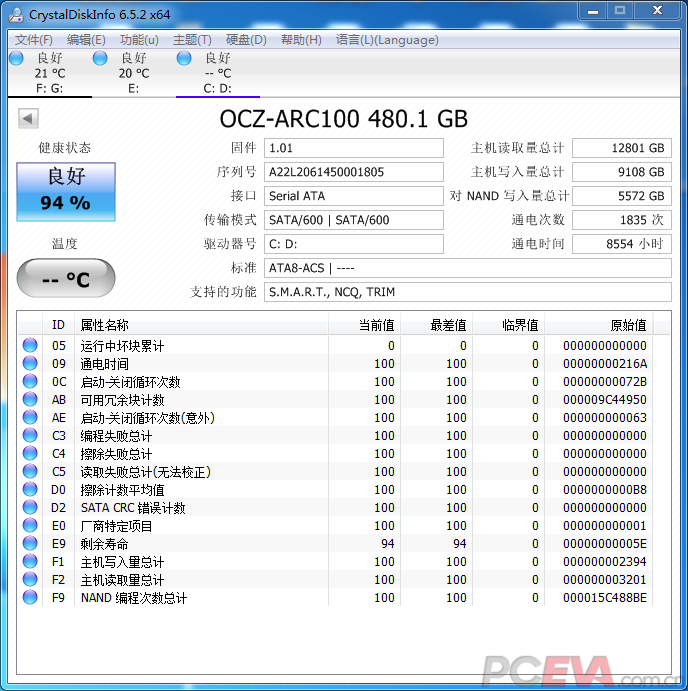Click status orb in row D2 SATA CRC
Screen dimensions: 688x691
pos(30,508)
